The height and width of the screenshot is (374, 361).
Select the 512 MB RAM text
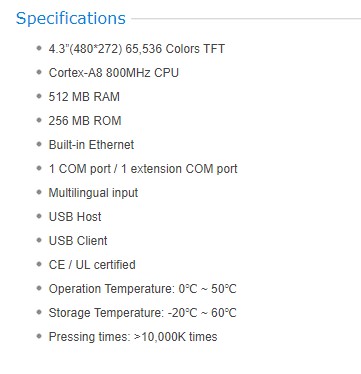click(84, 97)
